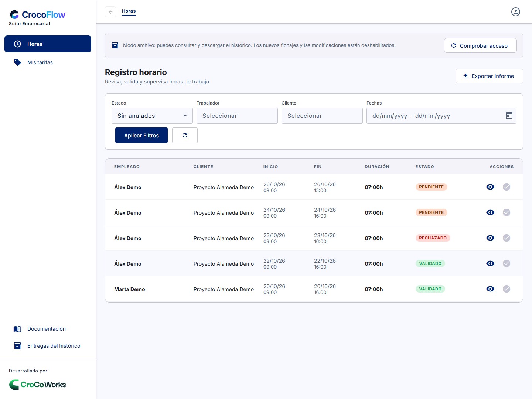Open the calendar picker in Fechas field

pos(509,116)
